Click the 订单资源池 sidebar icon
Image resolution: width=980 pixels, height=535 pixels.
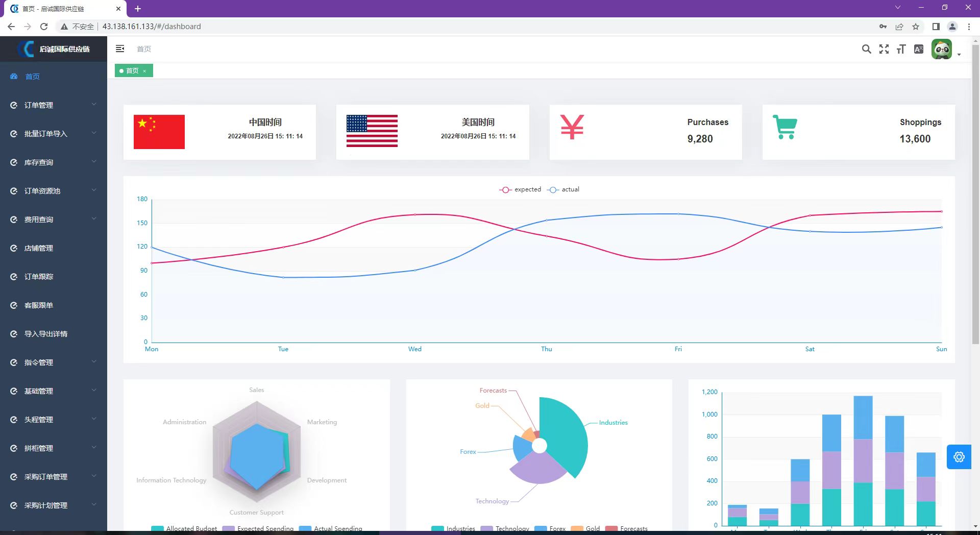[14, 191]
